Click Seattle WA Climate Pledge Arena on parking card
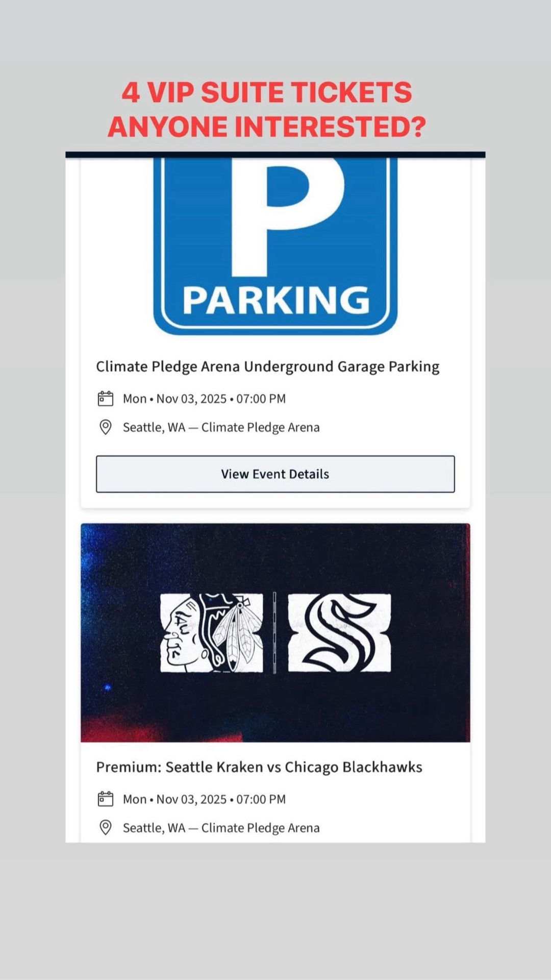Screen dimensions: 551x980 click(x=221, y=427)
